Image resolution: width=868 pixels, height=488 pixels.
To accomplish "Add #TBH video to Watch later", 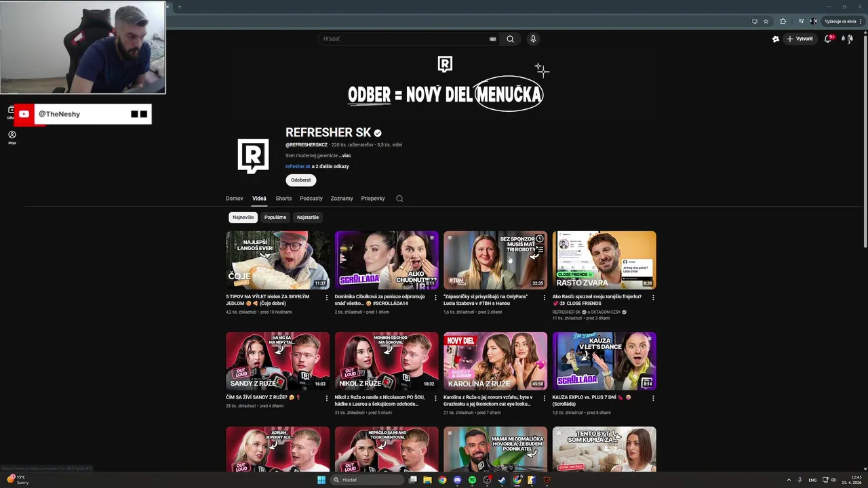I will (540, 239).
